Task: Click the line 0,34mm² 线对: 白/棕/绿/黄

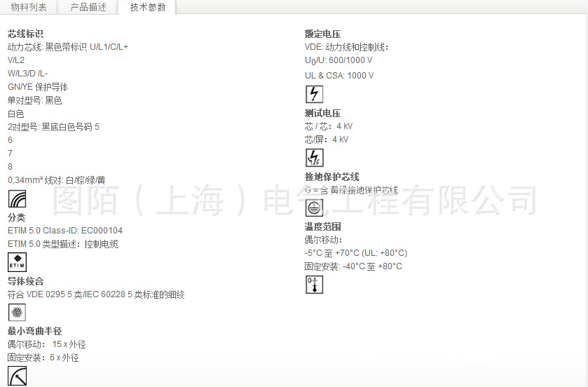Action: (x=56, y=180)
